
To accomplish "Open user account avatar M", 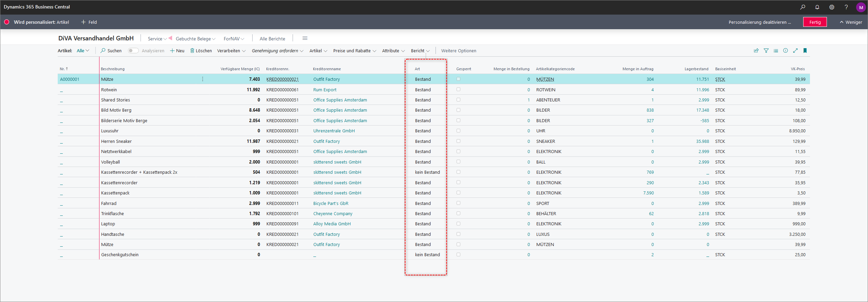I will (861, 7).
